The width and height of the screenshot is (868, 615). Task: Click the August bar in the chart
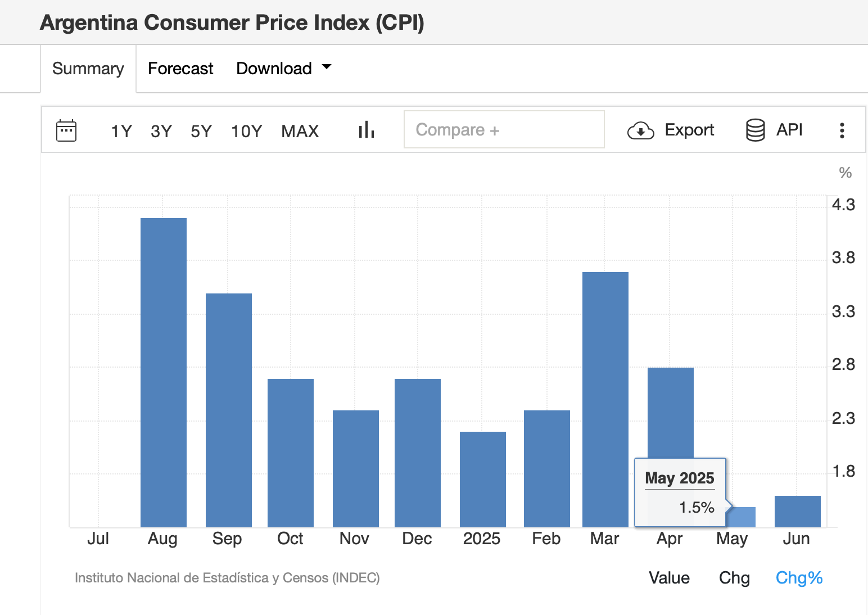(163, 372)
